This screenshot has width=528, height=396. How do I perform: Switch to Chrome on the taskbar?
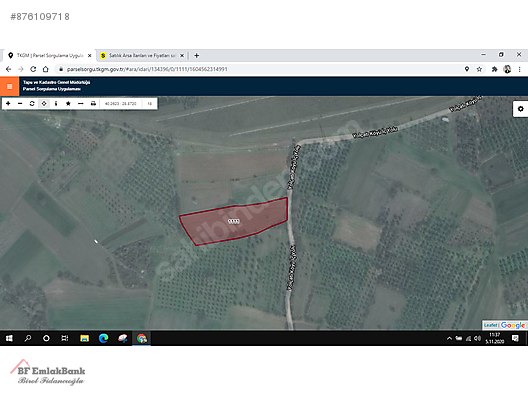pos(142,338)
